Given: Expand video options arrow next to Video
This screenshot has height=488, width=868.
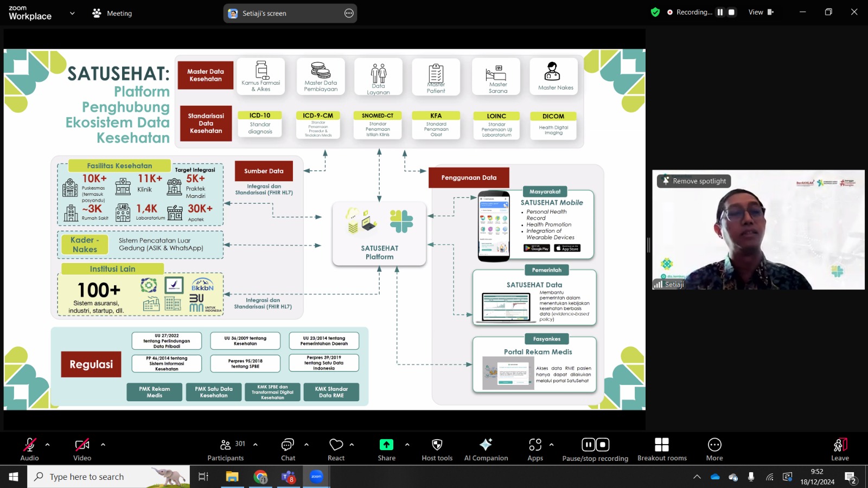Looking at the screenshot, I should (x=103, y=445).
